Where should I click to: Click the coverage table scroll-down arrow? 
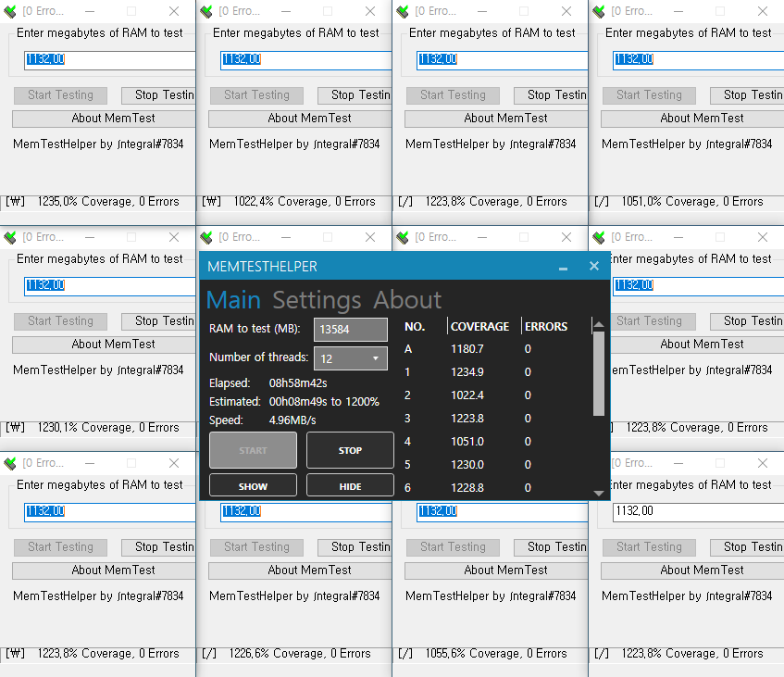tap(599, 494)
